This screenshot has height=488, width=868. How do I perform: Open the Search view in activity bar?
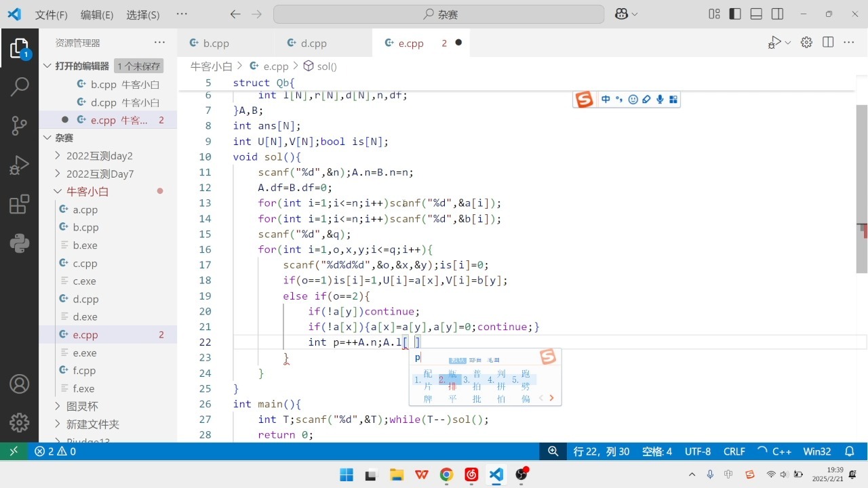click(x=19, y=86)
